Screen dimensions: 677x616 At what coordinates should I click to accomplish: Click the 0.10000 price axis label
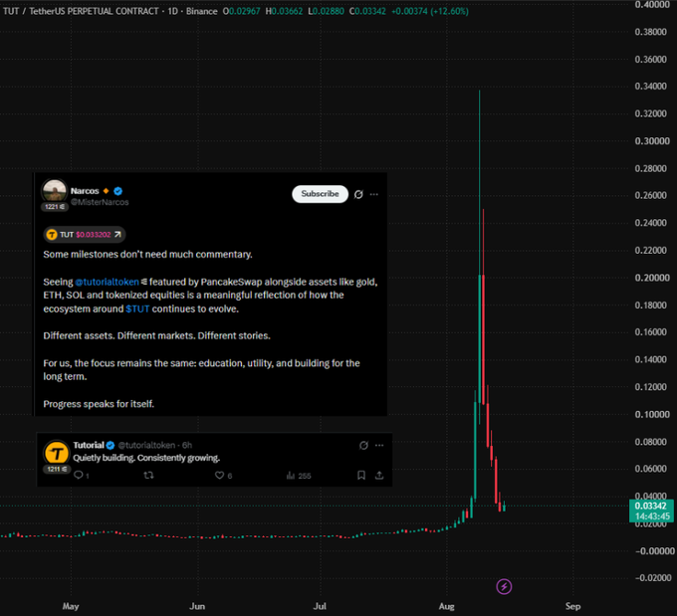(652, 414)
